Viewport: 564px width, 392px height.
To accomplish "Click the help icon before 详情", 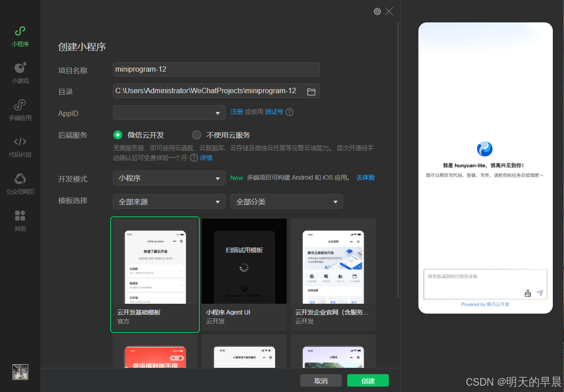I will pos(194,158).
